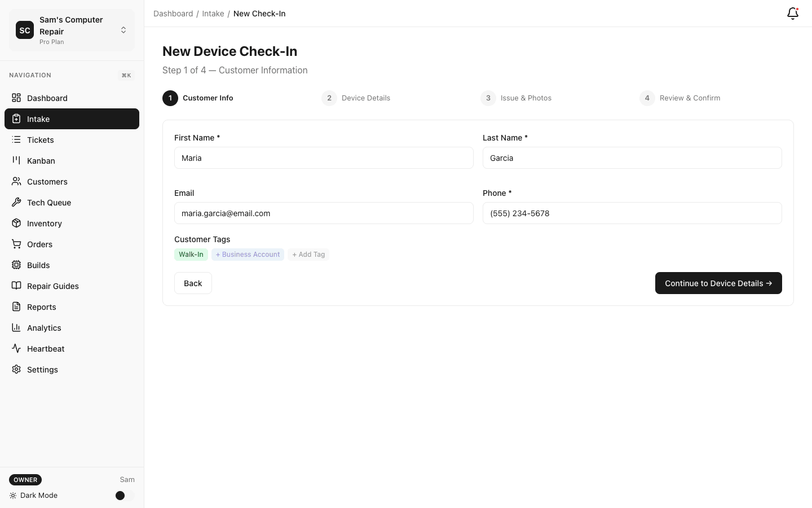
Task: Open the Intake section icon in sidebar
Action: point(16,119)
